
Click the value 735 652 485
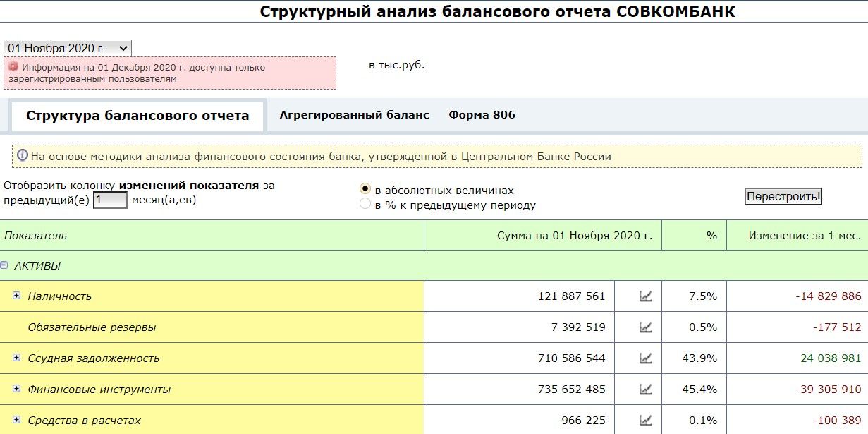pos(571,390)
